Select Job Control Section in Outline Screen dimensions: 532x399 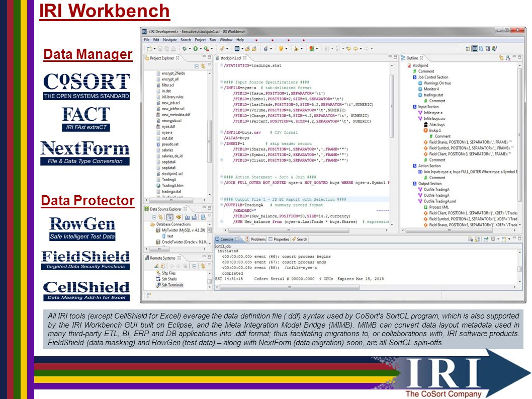(430, 77)
